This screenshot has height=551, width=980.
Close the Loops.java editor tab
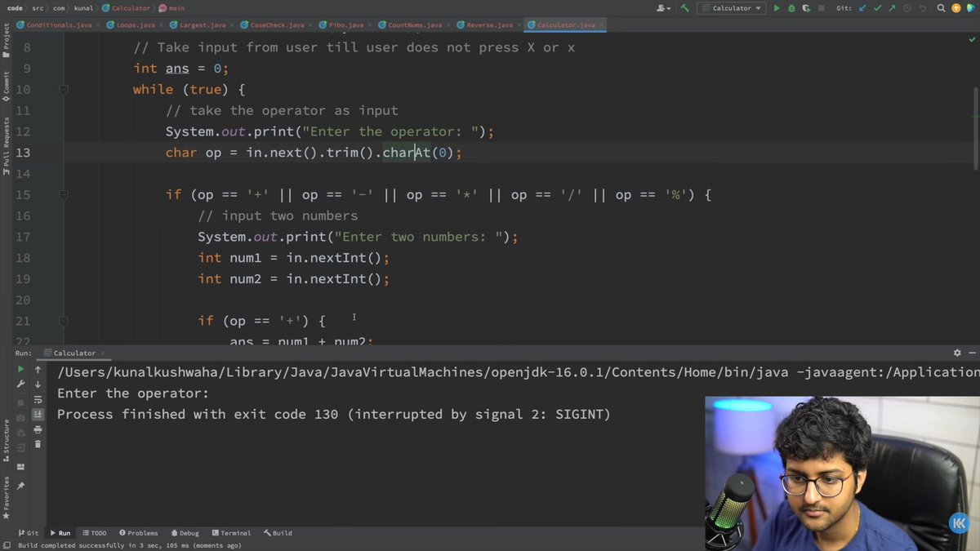(x=162, y=25)
